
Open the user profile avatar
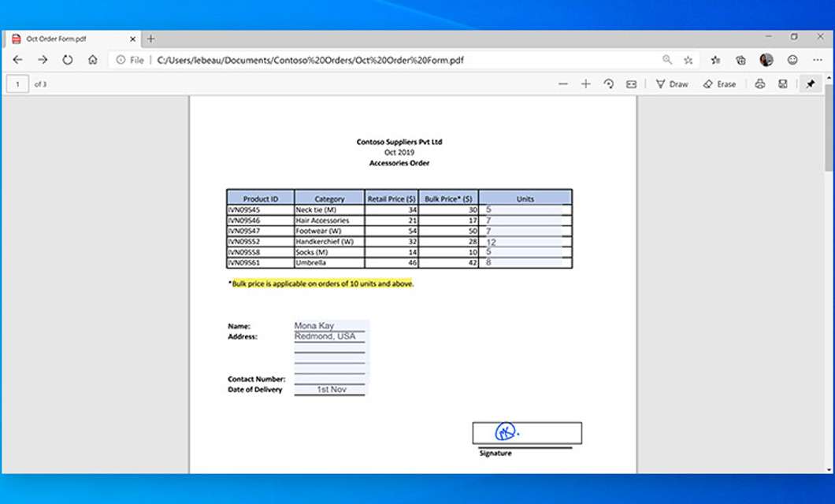(x=766, y=60)
